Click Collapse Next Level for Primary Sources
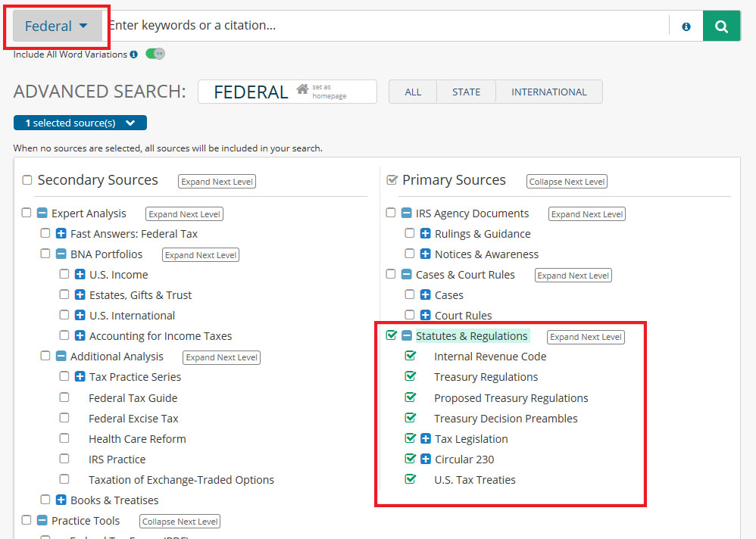 [x=567, y=182]
